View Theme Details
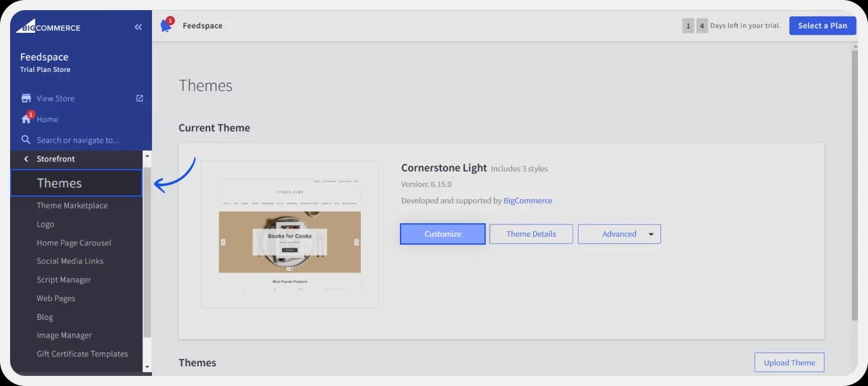Screen dimensions: 868x386 point(531,233)
